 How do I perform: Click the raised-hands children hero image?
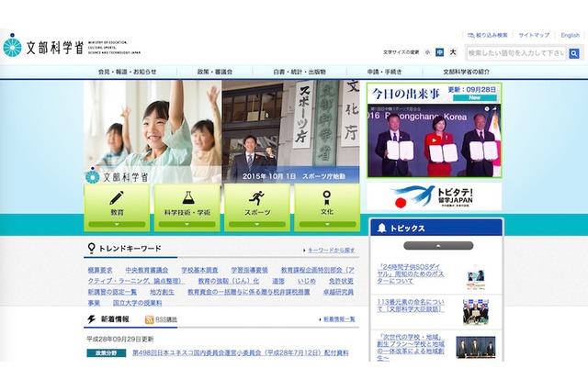tap(153, 131)
